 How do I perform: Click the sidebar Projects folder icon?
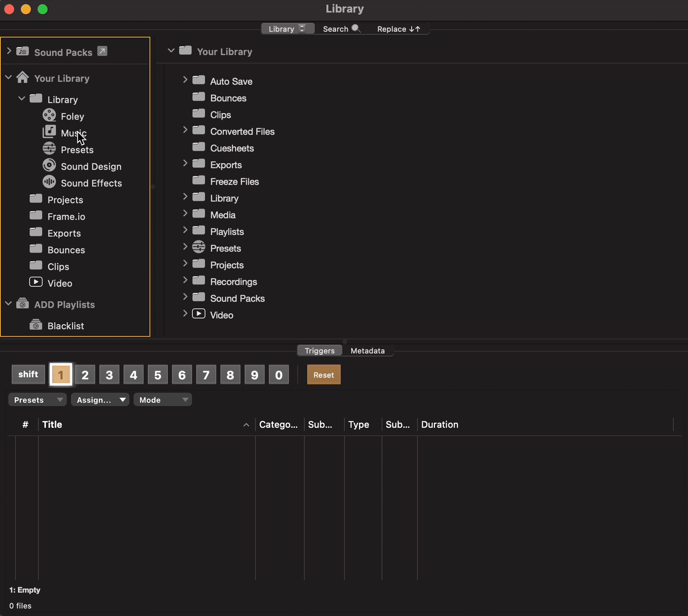pos(36,198)
